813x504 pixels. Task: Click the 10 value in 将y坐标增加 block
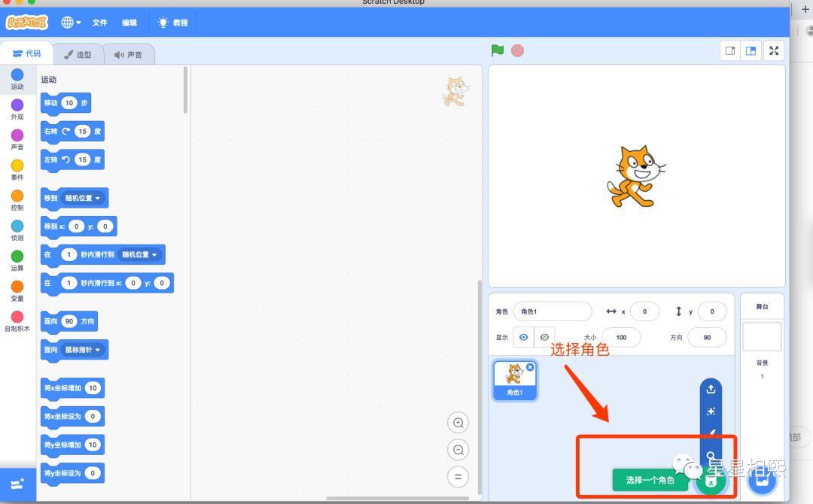93,445
